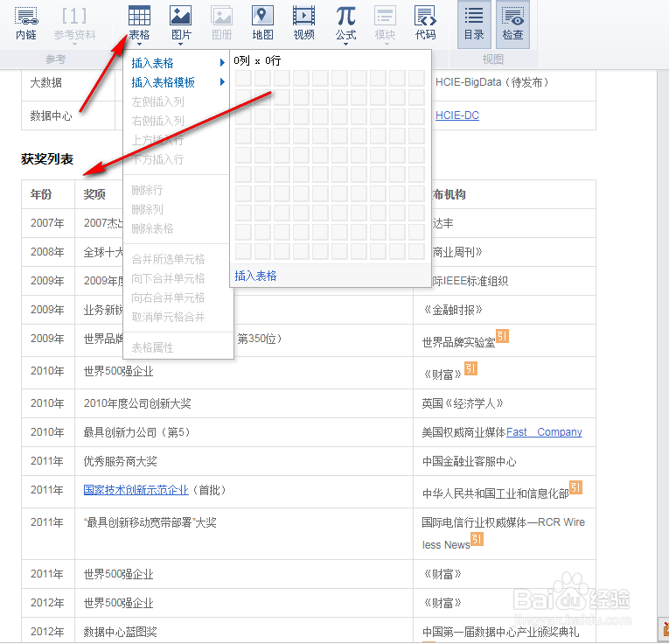The height and width of the screenshot is (644, 669).
Task: Pick the top-left cell of the table grid
Action: point(243,78)
